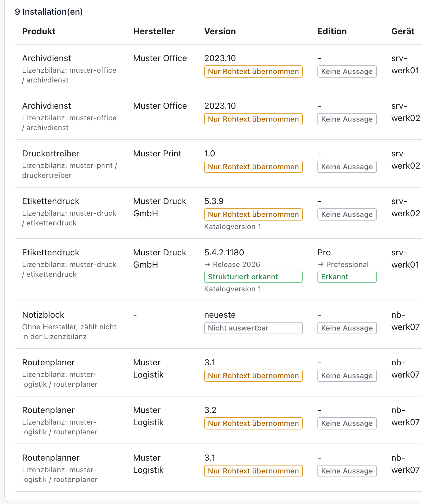
Task: Click the nb-werk07 device in Notizblock row
Action: tap(405, 321)
